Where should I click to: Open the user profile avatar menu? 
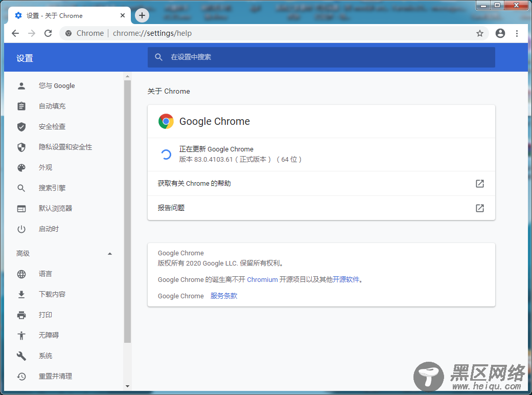pyautogui.click(x=500, y=33)
